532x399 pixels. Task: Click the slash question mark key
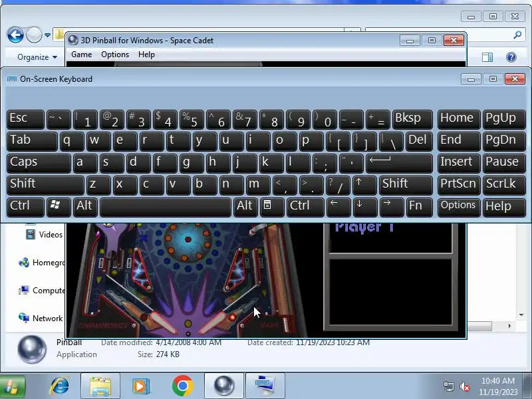point(338,186)
